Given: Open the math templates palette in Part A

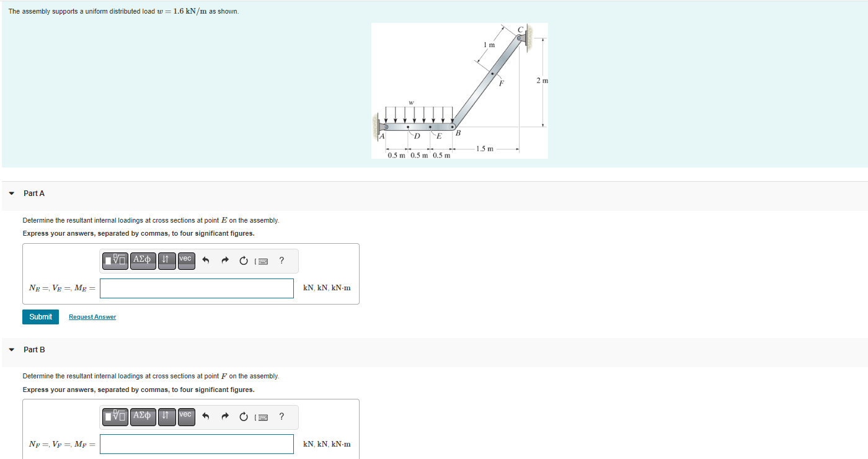Looking at the screenshot, I should tap(115, 261).
